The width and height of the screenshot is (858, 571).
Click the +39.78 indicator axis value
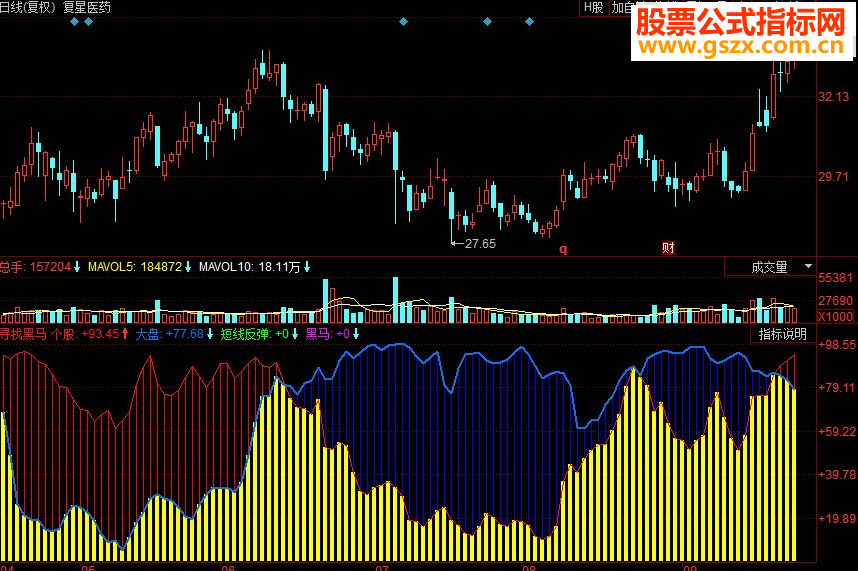(837, 474)
